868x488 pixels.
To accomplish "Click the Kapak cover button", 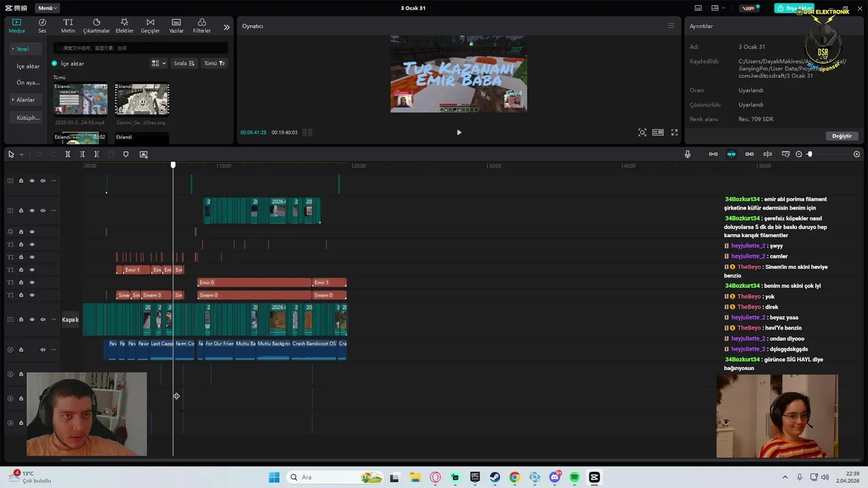I will [71, 319].
